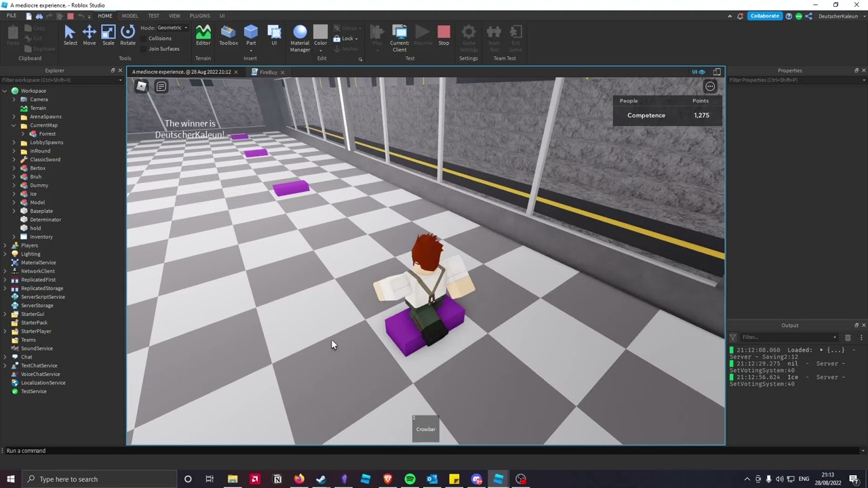Open Spotify from the taskbar

410,479
